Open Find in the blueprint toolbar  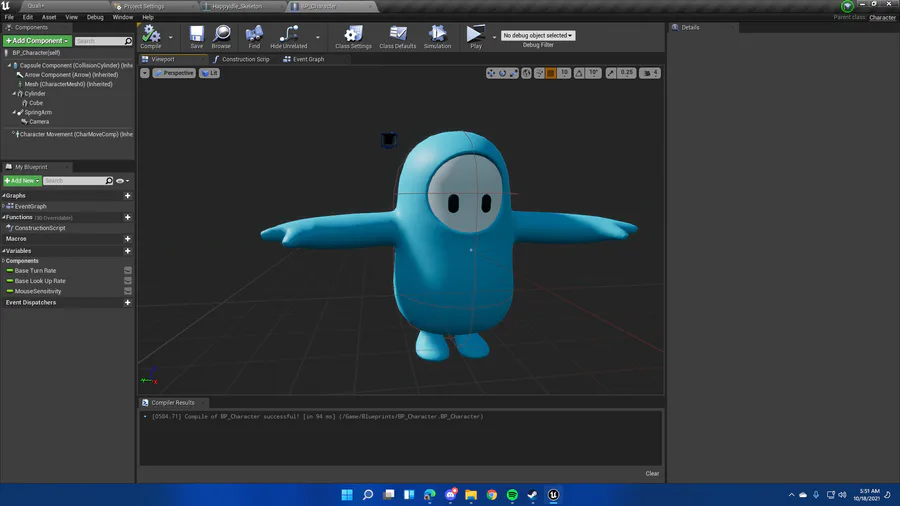click(x=254, y=35)
